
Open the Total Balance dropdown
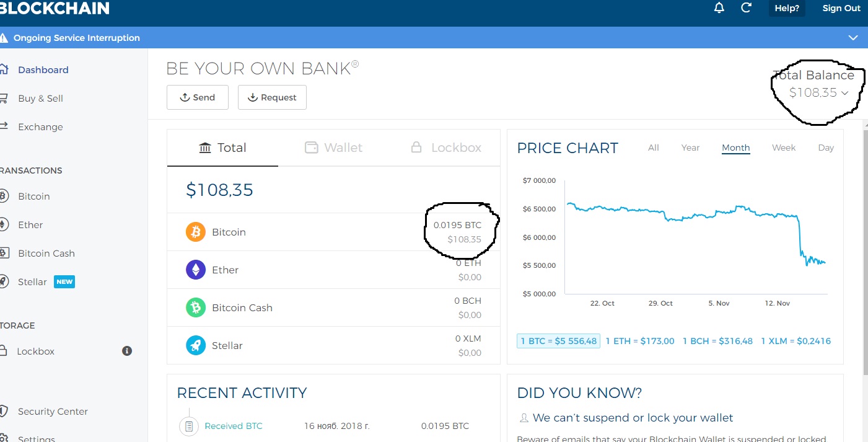[x=844, y=93]
